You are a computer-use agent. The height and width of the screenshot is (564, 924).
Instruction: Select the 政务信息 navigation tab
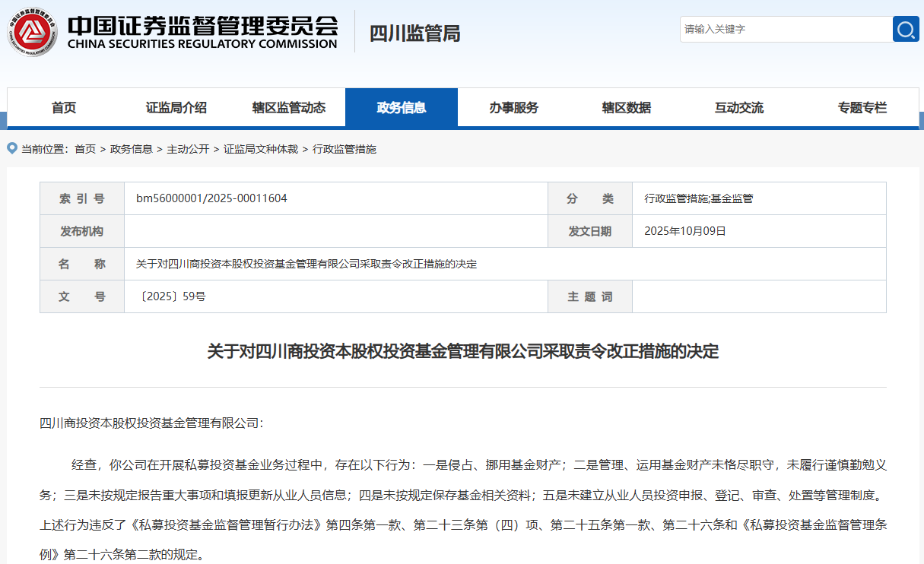point(401,108)
